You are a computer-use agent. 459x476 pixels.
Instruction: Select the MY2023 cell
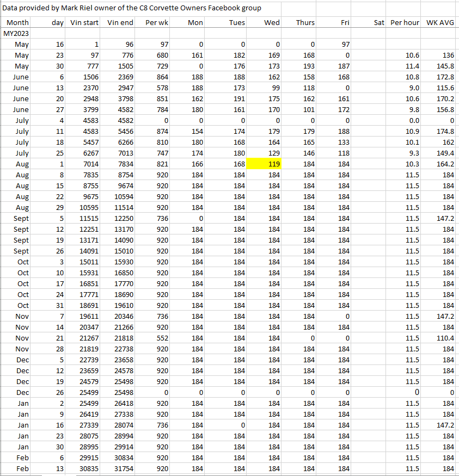pos(15,33)
